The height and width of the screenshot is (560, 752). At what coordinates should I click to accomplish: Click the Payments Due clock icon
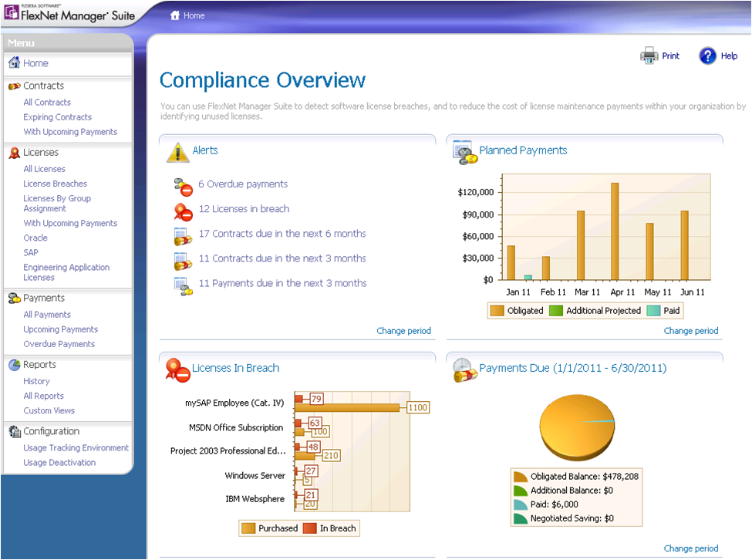point(464,369)
